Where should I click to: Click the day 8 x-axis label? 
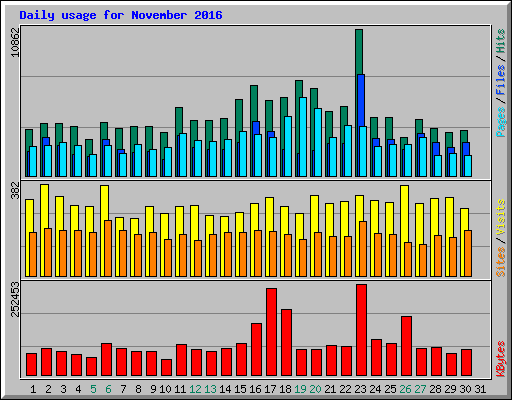(x=138, y=389)
